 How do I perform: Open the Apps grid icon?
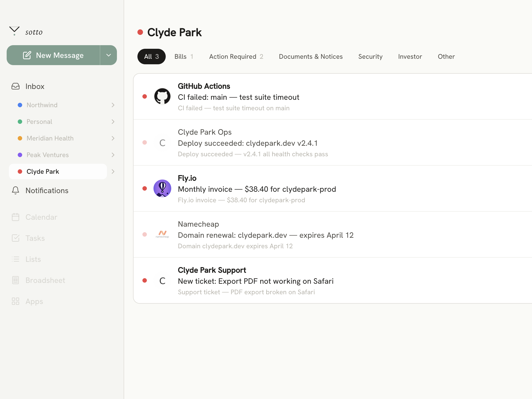16,301
